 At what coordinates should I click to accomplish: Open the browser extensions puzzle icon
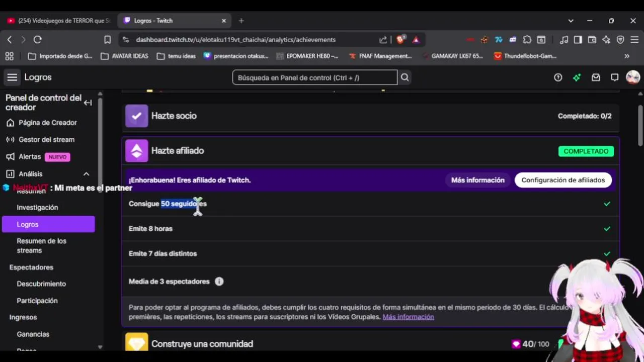pos(527,40)
